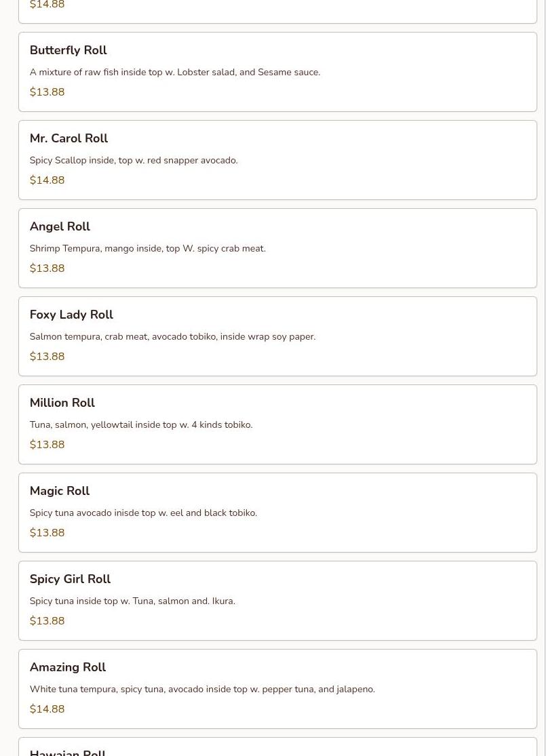
Task: Open the Butterfly Roll menu item
Action: [x=68, y=51]
